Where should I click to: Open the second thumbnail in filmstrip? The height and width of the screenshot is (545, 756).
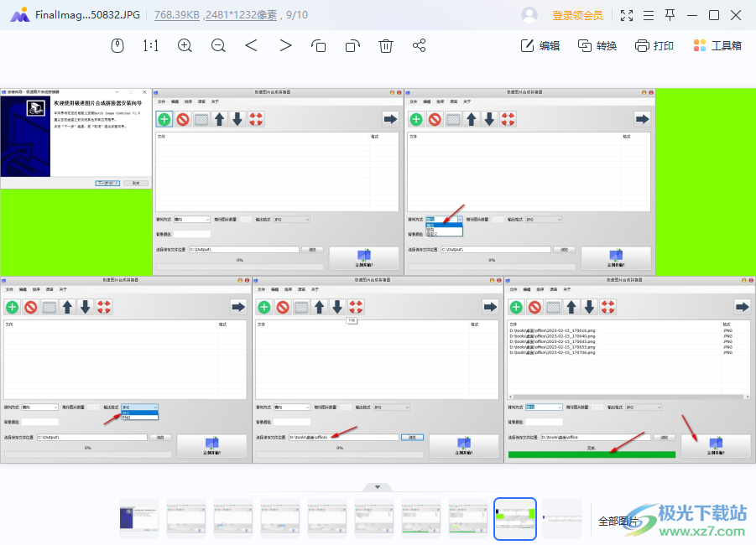pos(186,519)
